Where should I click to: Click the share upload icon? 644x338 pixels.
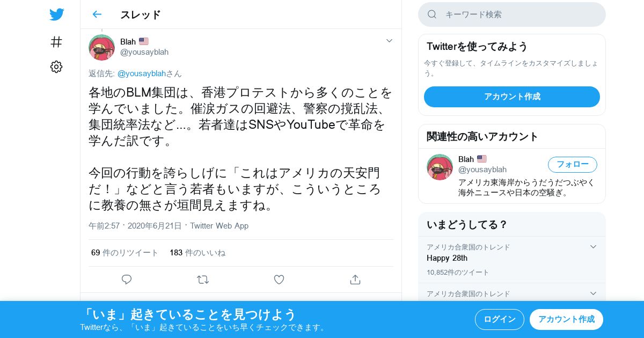[x=355, y=280]
